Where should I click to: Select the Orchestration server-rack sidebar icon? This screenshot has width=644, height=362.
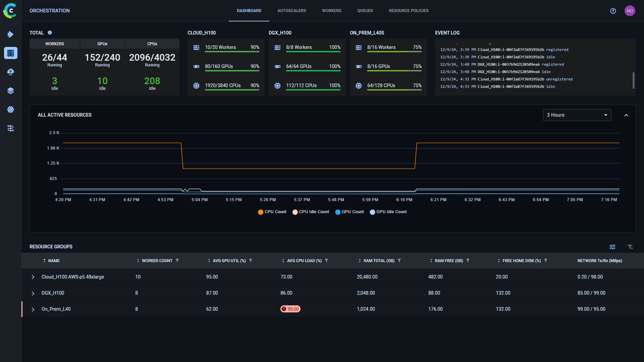[10, 53]
